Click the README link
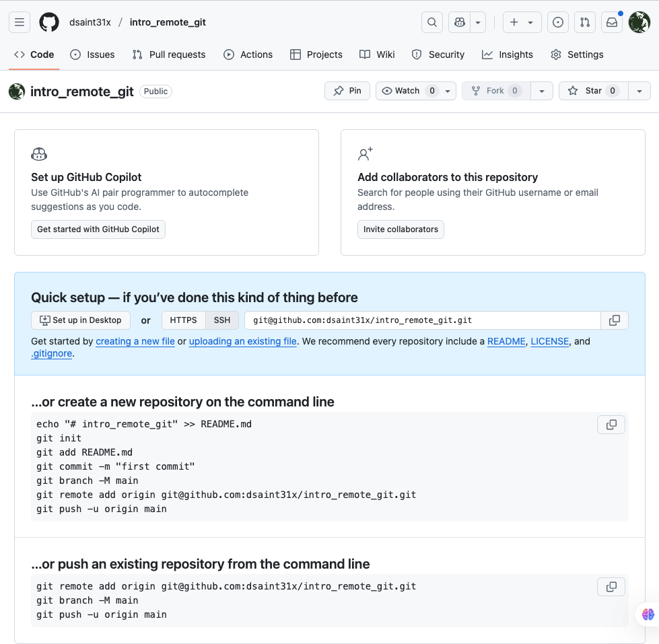This screenshot has width=659, height=644. point(506,341)
